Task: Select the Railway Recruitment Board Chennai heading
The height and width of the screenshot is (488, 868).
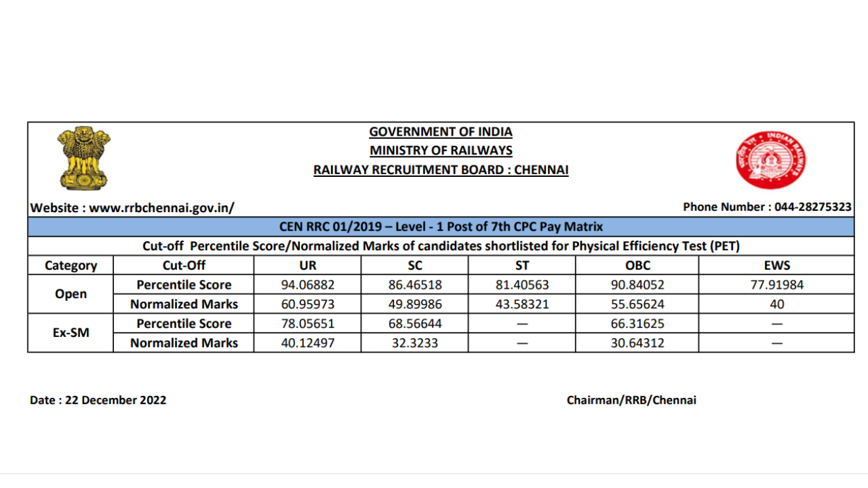Action: (x=441, y=170)
